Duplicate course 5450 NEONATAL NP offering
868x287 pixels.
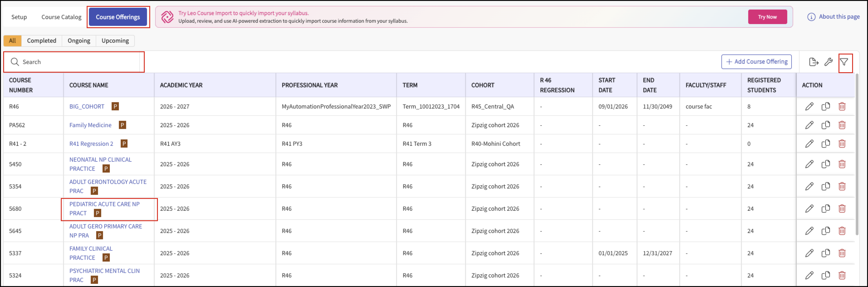[x=826, y=164]
